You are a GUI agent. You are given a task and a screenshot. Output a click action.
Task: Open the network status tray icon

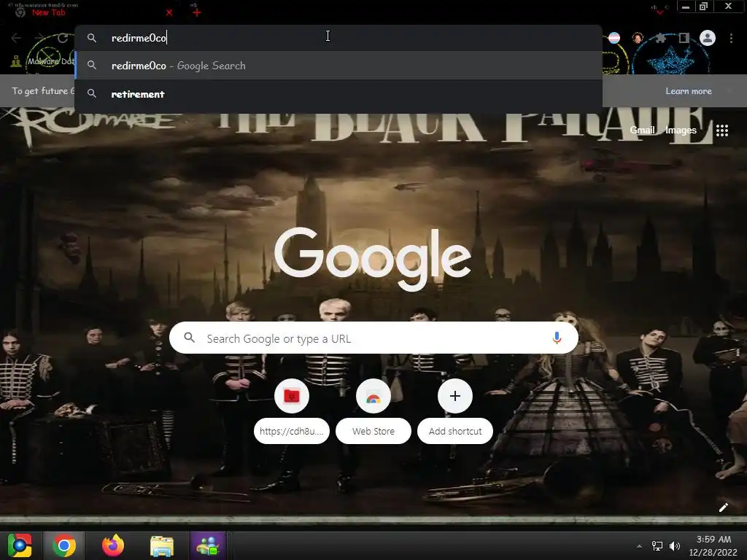coord(657,546)
